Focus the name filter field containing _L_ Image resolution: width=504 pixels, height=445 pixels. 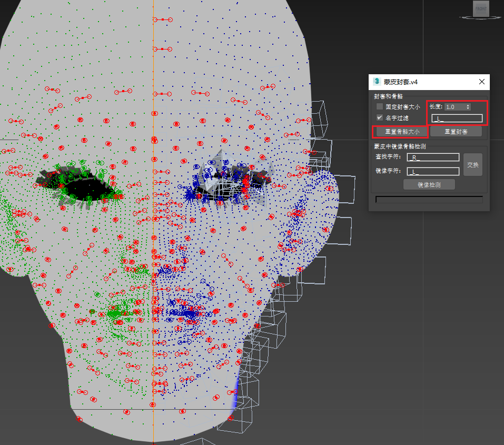457,118
